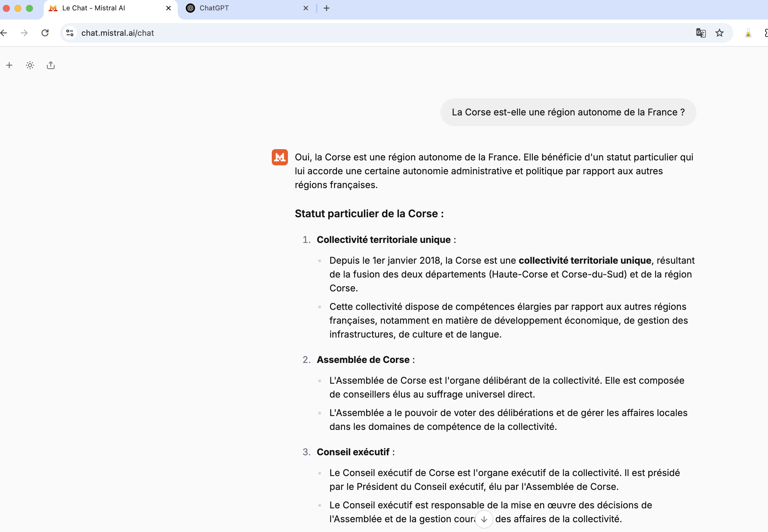
Task: Click the forward navigation arrow
Action: pyautogui.click(x=24, y=33)
